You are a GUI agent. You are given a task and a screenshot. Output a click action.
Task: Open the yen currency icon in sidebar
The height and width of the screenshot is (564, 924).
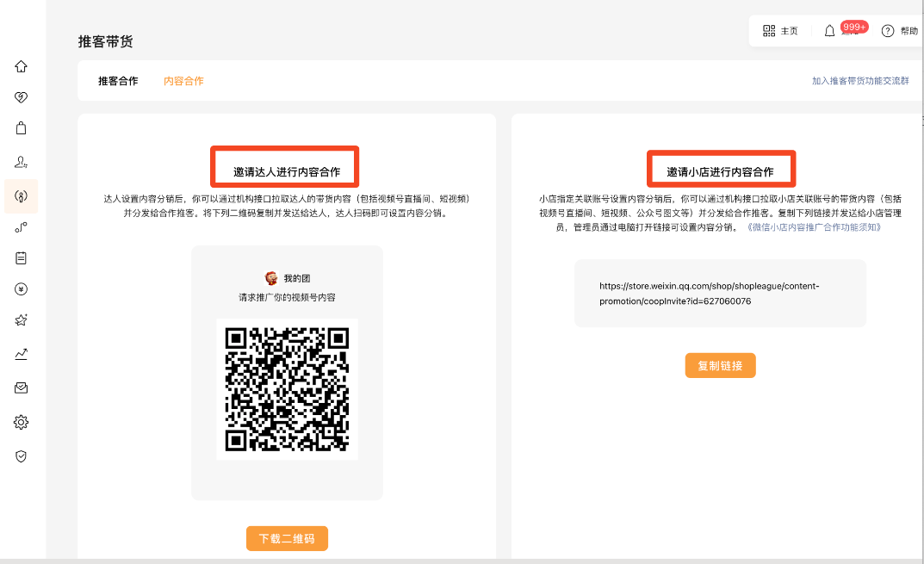[x=22, y=289]
